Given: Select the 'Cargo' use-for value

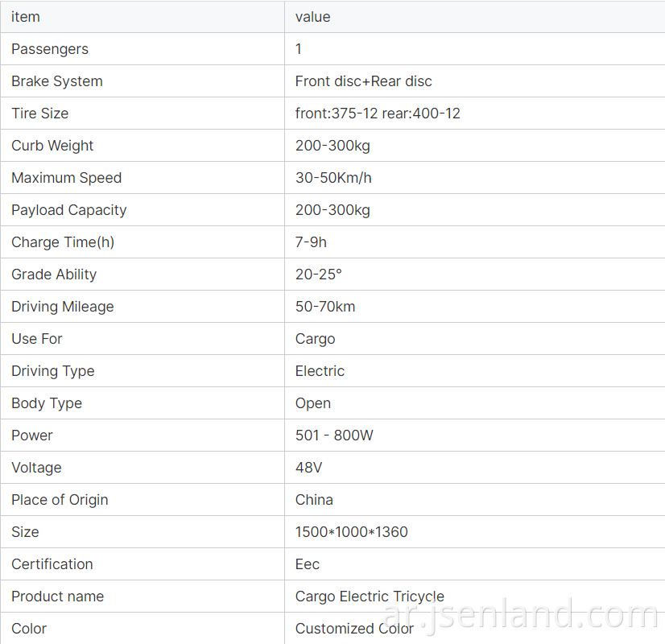Looking at the screenshot, I should (x=315, y=339).
